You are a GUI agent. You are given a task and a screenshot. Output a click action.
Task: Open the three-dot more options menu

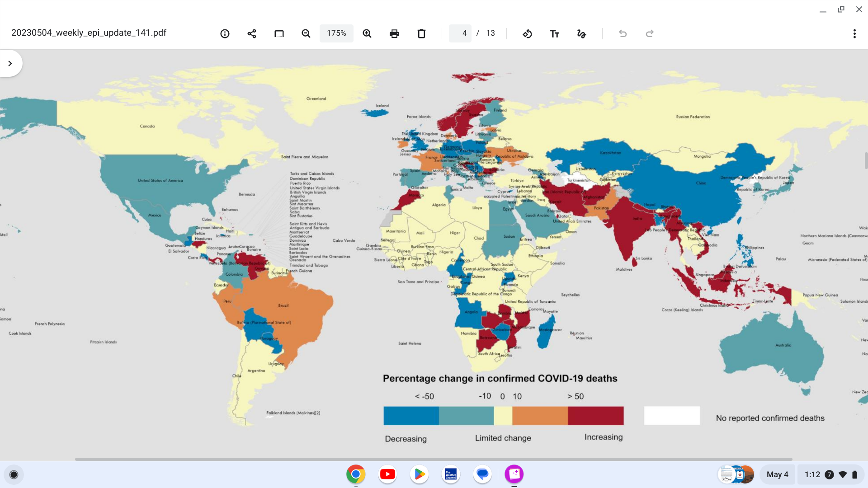coord(854,33)
